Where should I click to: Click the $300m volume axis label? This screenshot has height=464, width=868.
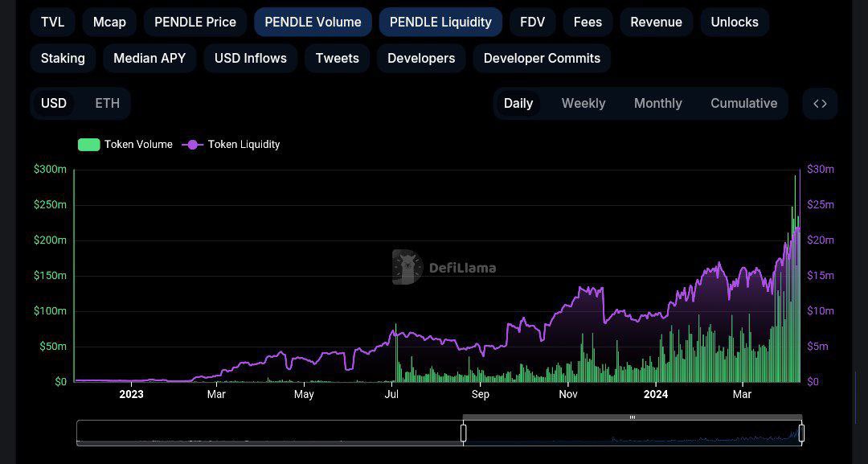(51, 170)
